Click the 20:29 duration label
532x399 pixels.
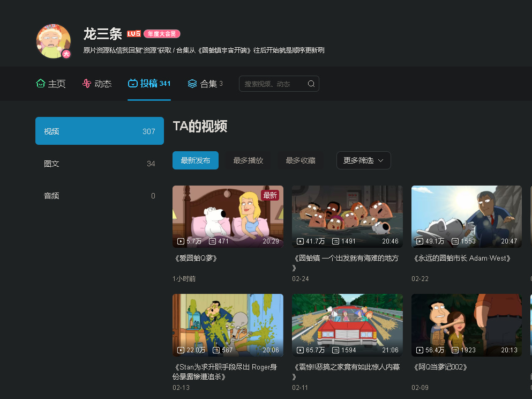point(271,241)
